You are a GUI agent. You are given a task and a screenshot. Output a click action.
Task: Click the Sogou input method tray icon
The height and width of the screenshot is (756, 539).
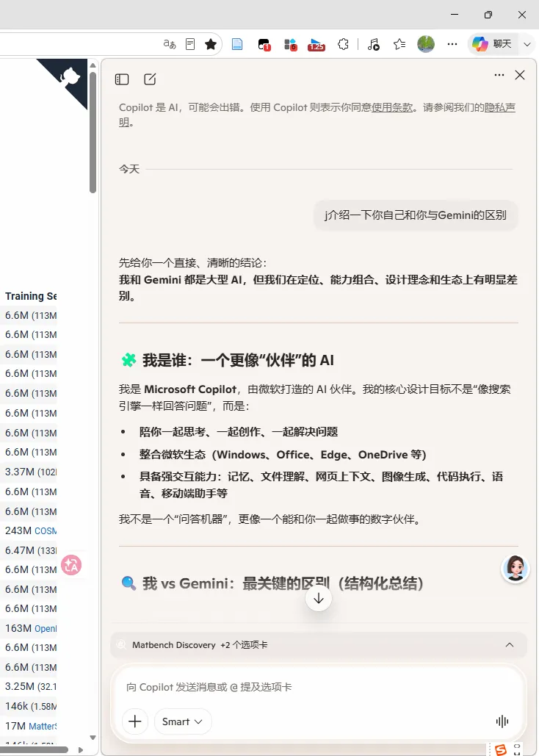[501, 749]
